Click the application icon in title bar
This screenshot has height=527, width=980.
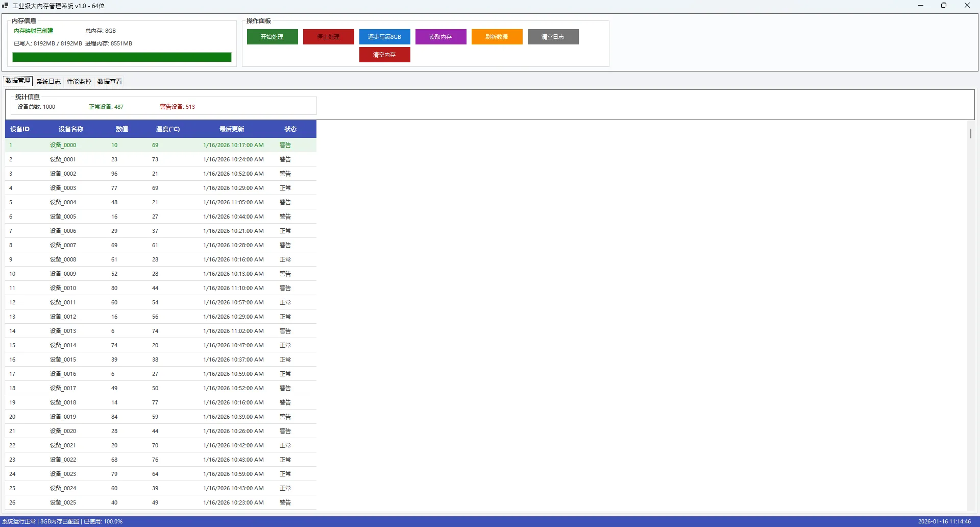point(5,6)
